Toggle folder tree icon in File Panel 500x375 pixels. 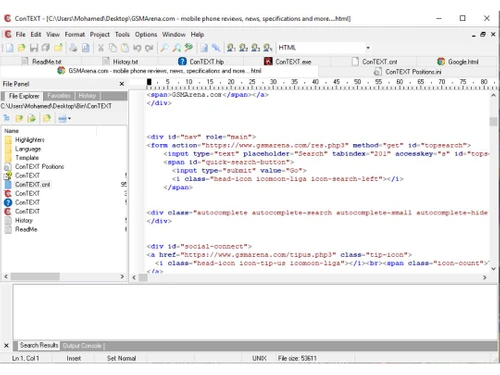pos(7,118)
